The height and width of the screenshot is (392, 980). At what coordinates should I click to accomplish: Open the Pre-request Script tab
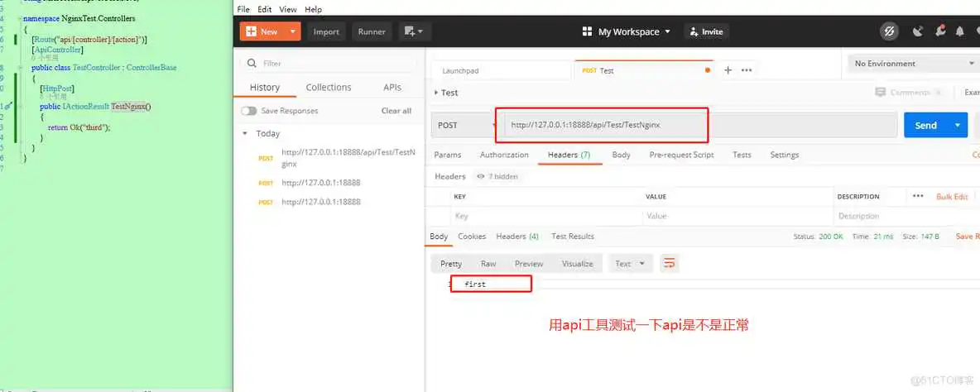(681, 155)
